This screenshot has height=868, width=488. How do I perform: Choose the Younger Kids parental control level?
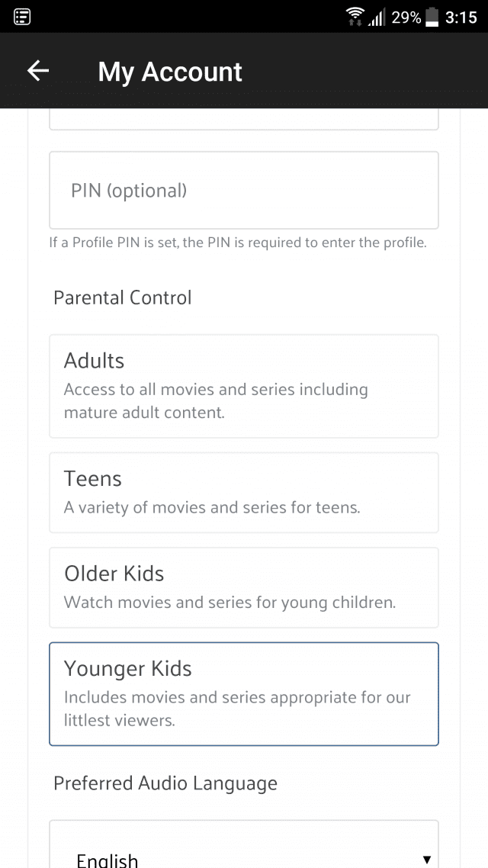pyautogui.click(x=244, y=694)
